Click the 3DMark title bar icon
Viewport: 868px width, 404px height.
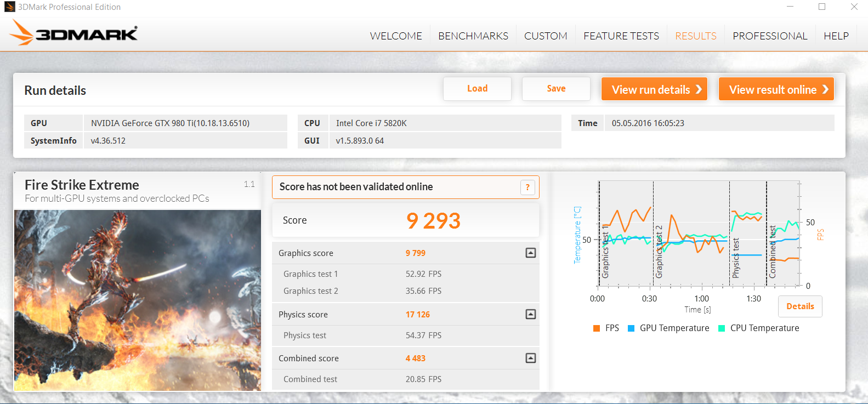[9, 7]
